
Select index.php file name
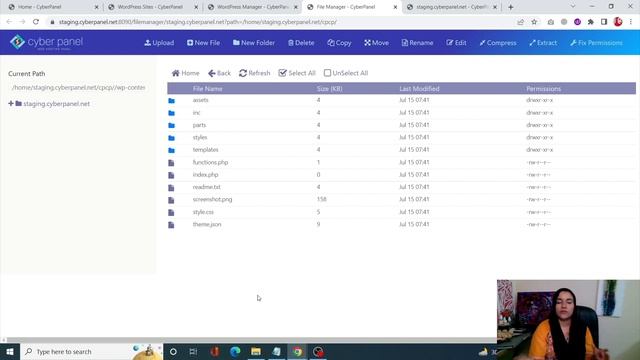[x=205, y=175]
